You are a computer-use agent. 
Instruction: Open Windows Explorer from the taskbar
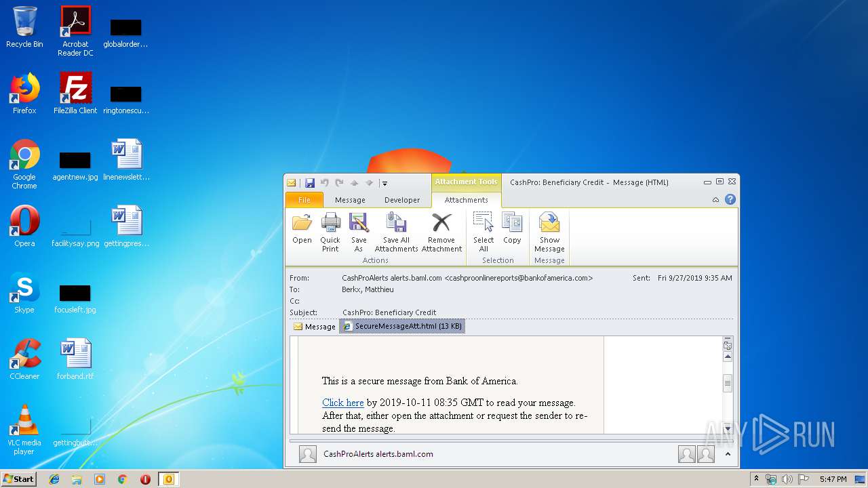77,479
